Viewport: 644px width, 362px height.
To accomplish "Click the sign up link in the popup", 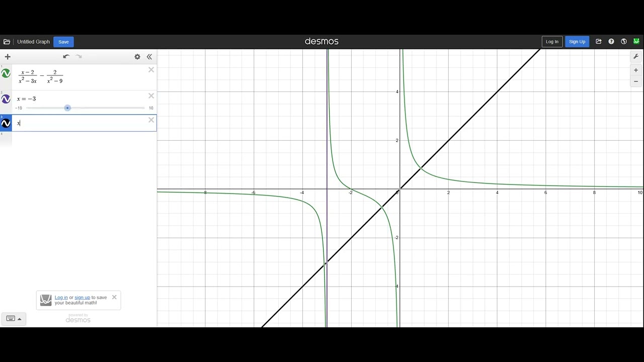I will click(83, 298).
